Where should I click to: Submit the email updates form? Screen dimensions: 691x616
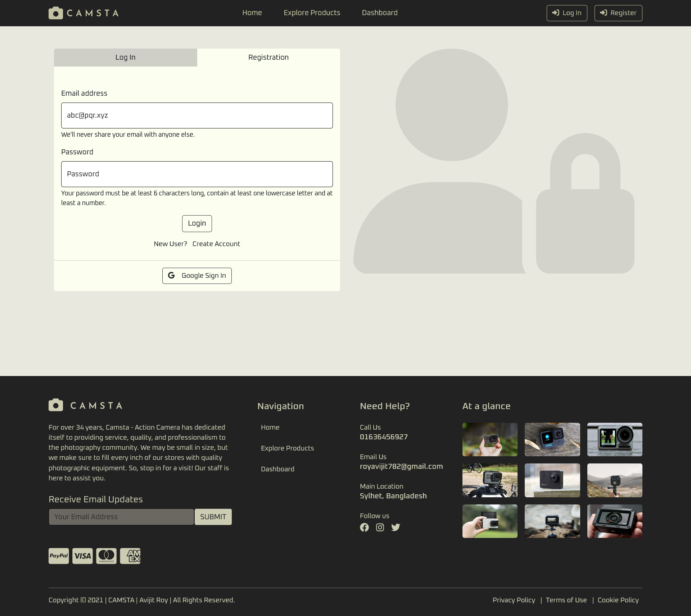click(x=213, y=517)
